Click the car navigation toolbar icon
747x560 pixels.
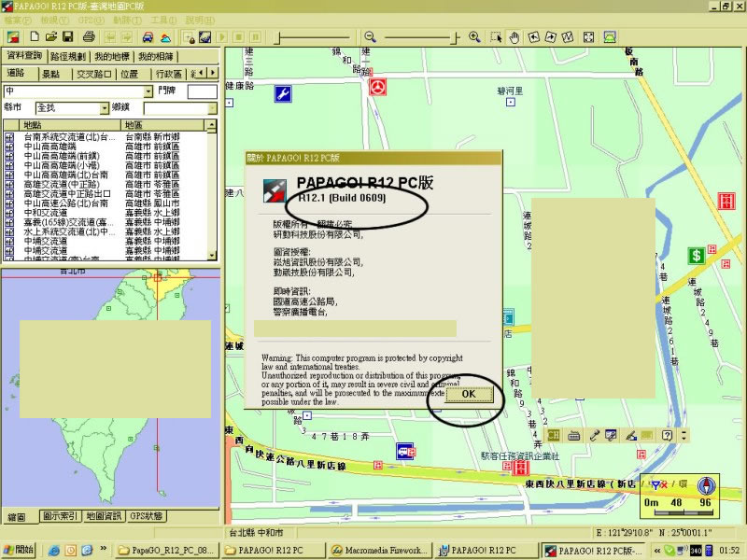148,37
